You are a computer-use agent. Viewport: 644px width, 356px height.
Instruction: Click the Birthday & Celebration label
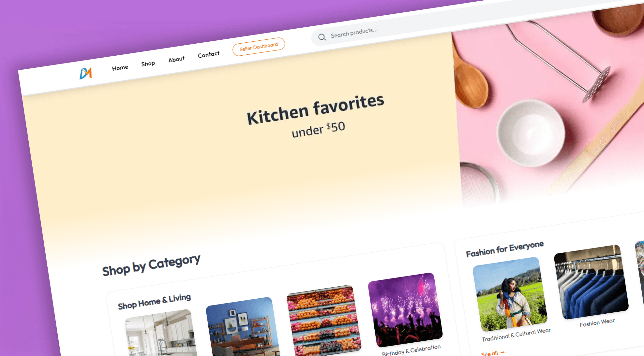[x=411, y=350]
